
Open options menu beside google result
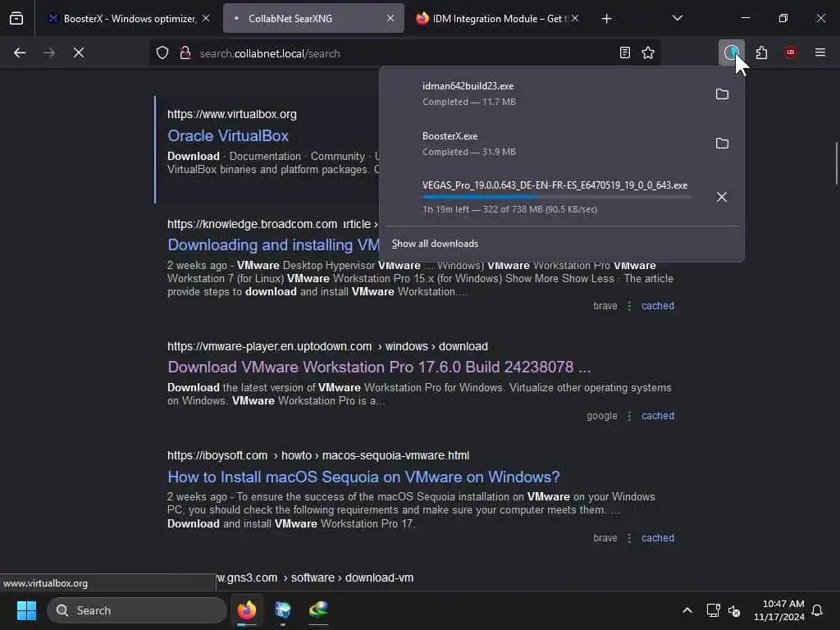[x=629, y=416]
